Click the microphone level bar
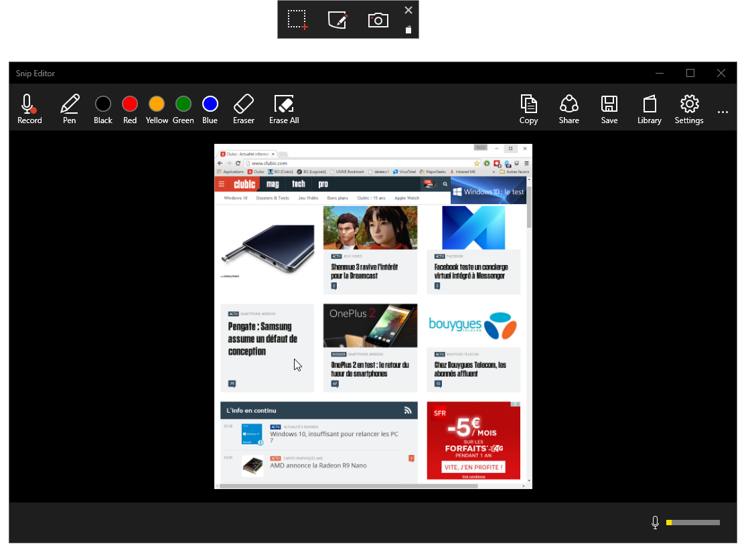Screen dimensions: 752x560 coord(693,523)
